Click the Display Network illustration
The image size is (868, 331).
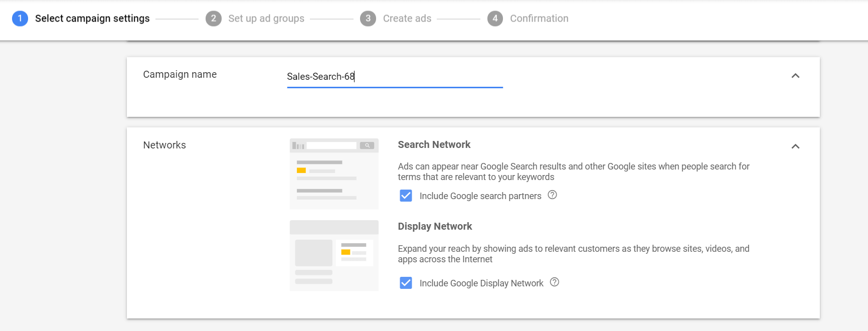click(x=334, y=255)
